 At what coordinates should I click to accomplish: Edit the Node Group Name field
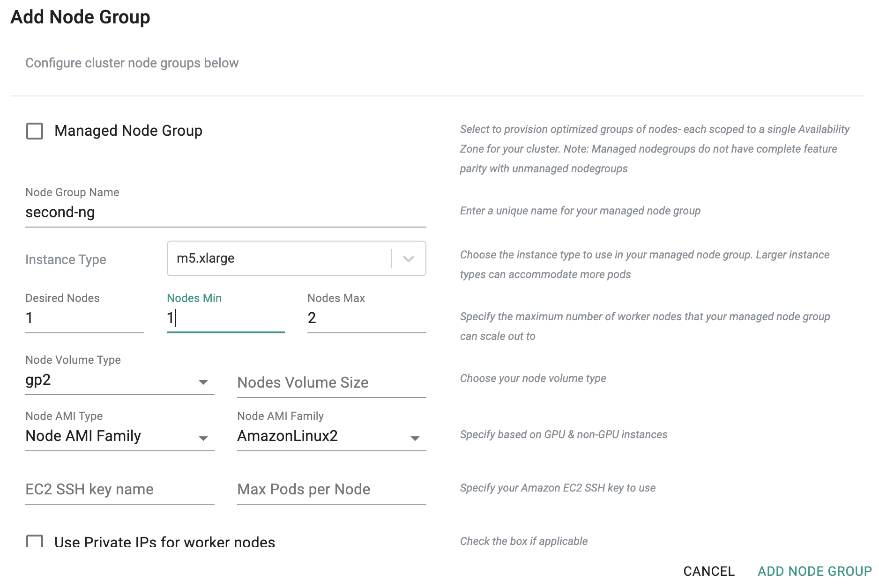pos(225,213)
